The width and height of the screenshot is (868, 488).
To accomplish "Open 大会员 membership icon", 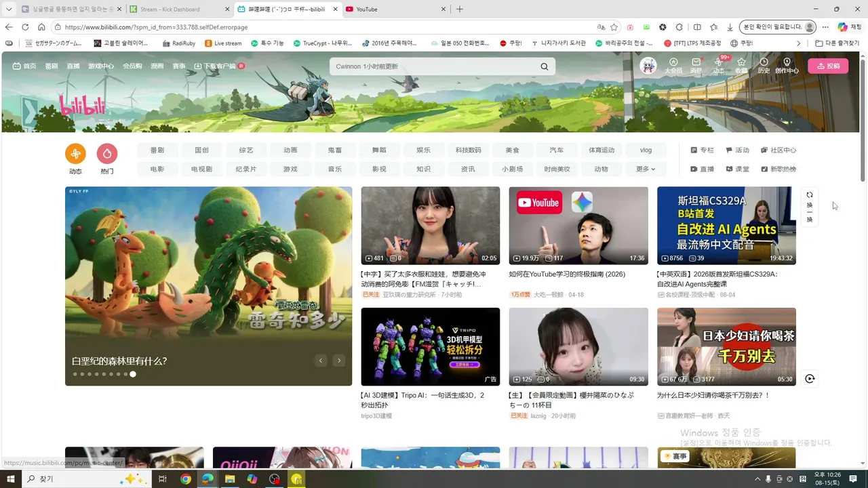I will [x=673, y=66].
